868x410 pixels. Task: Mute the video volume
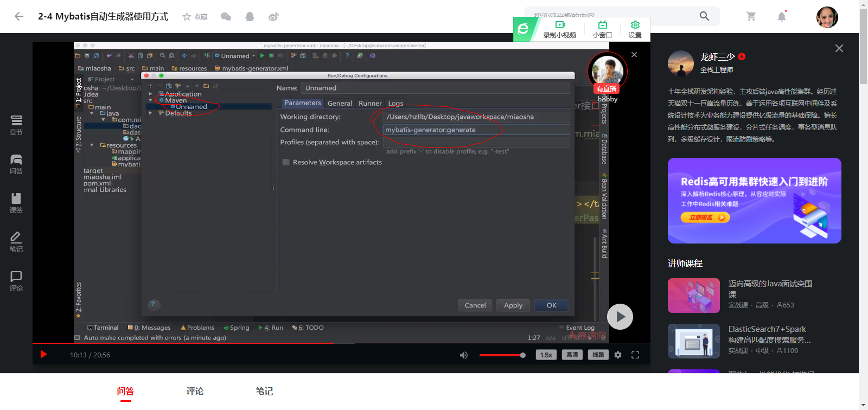click(464, 355)
